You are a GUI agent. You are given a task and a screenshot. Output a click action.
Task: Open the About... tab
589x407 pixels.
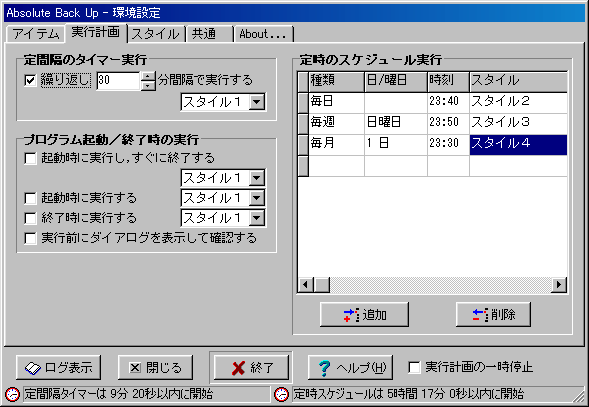pos(263,34)
